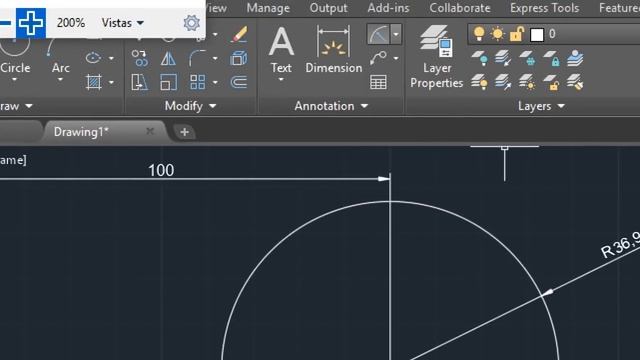Zoom in with the blue plus button
The height and width of the screenshot is (360, 640).
click(31, 23)
